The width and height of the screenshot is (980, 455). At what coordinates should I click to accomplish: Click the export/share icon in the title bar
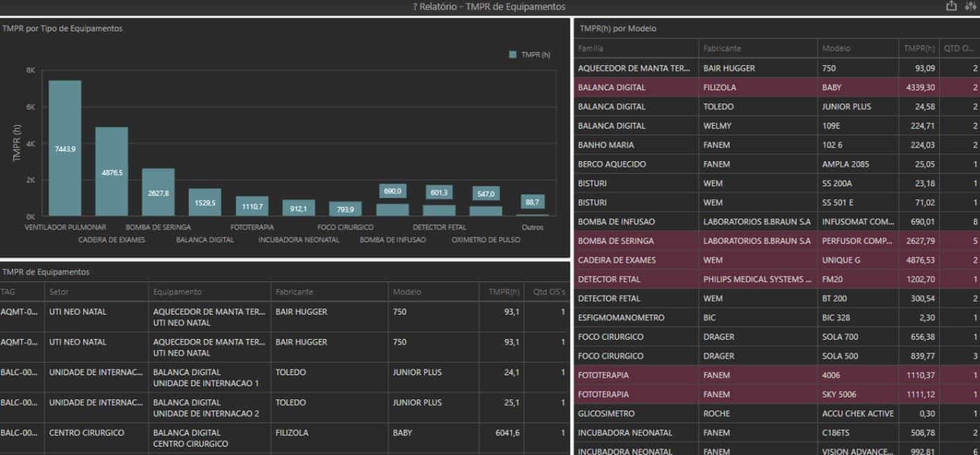coord(952,6)
